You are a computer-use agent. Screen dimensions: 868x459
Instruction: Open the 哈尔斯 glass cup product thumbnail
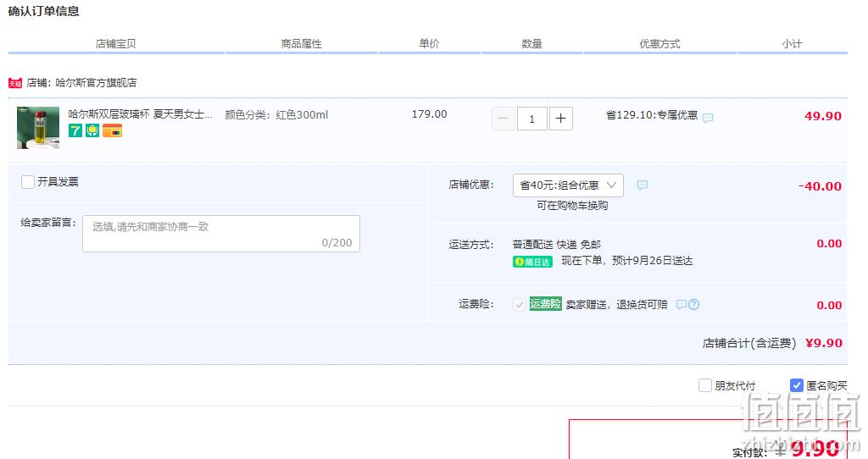38,128
